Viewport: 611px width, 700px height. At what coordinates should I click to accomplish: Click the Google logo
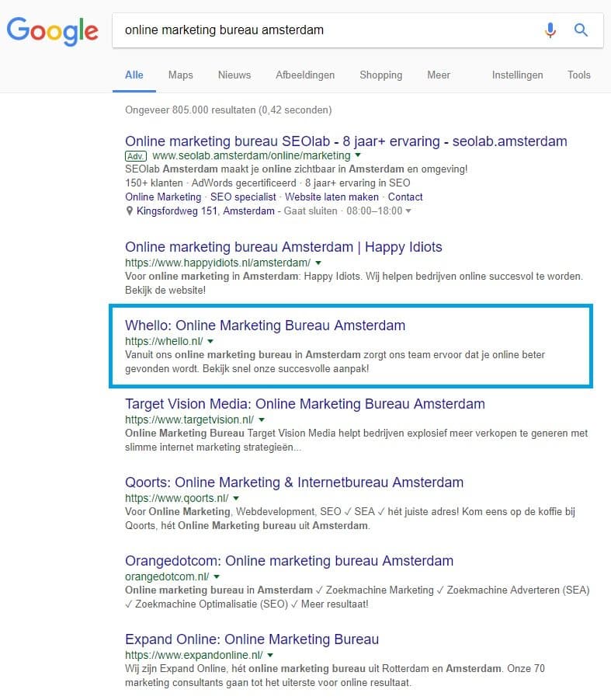pyautogui.click(x=52, y=31)
